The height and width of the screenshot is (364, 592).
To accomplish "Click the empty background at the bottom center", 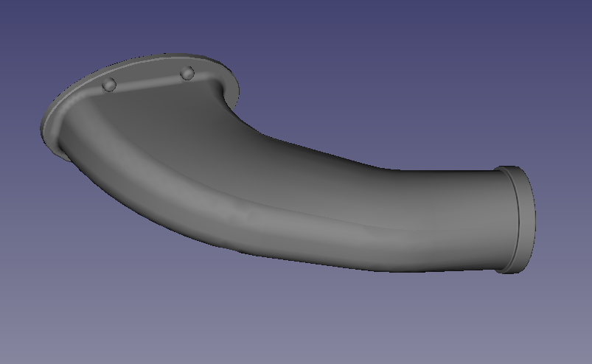I will tap(295, 332).
